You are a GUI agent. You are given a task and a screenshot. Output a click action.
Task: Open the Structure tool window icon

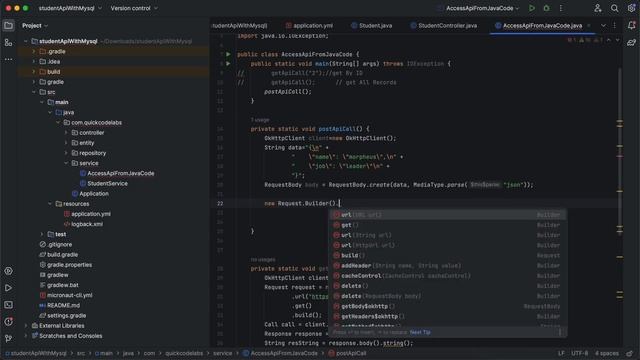pyautogui.click(x=8, y=42)
